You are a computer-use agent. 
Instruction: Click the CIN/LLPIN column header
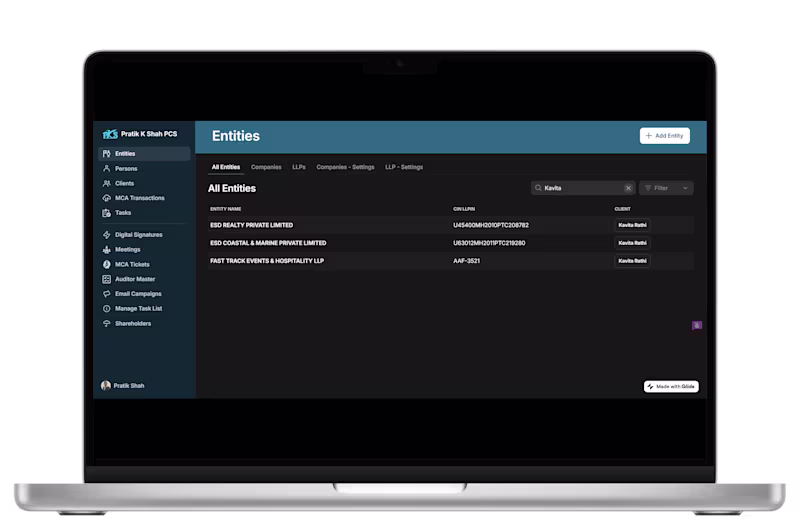pos(464,209)
